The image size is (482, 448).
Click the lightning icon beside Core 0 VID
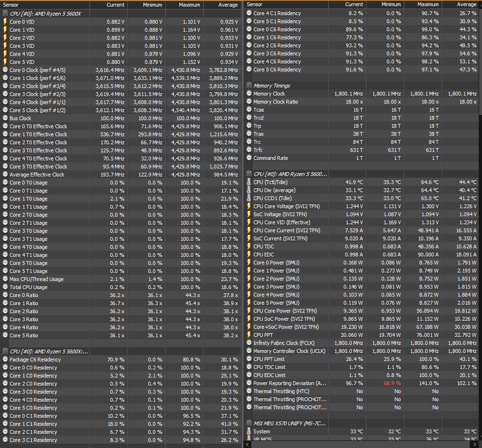click(5, 21)
